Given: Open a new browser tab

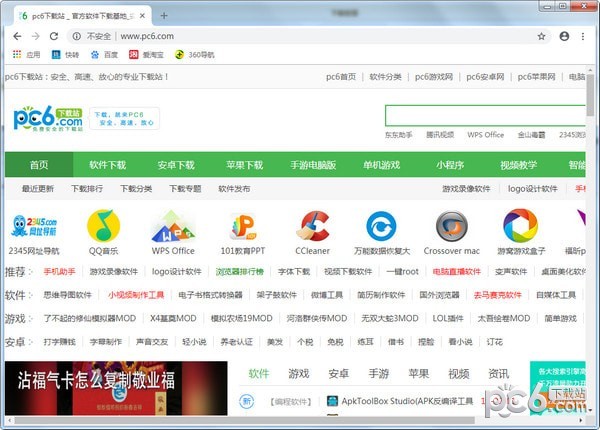Looking at the screenshot, I should (x=164, y=15).
